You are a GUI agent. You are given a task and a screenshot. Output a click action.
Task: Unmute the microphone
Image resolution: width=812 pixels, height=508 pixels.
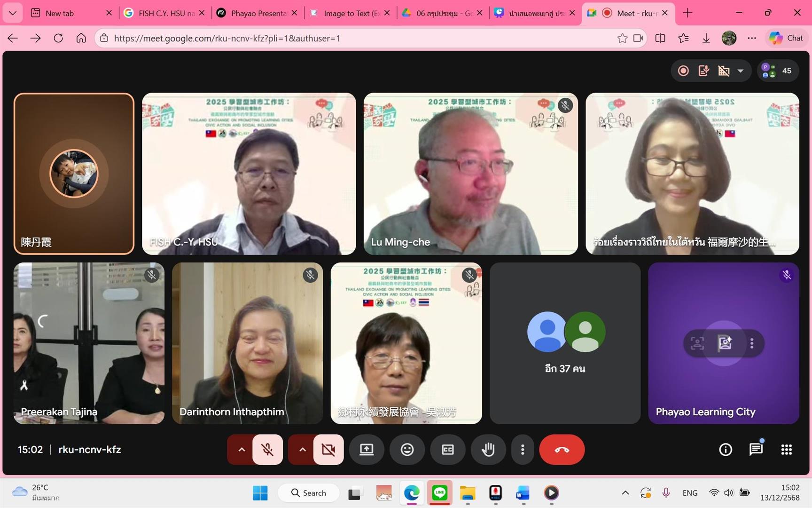tap(267, 450)
